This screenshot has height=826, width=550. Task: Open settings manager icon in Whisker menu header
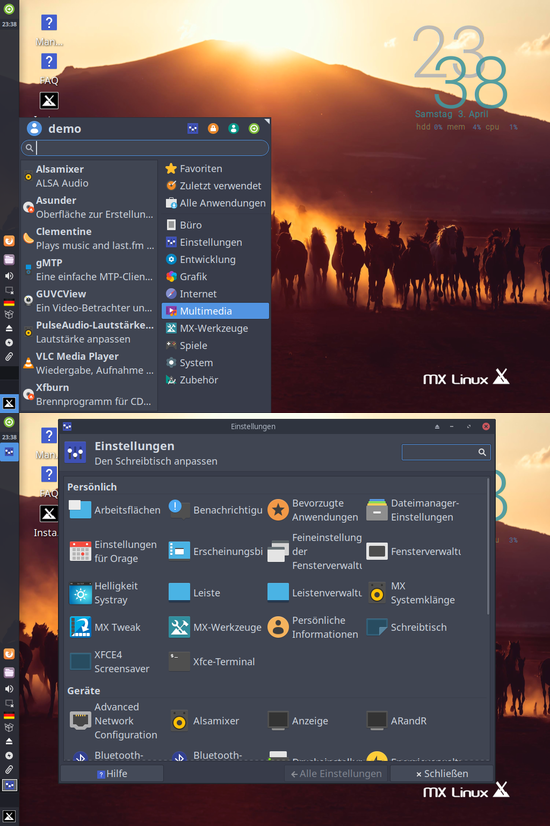(x=193, y=129)
